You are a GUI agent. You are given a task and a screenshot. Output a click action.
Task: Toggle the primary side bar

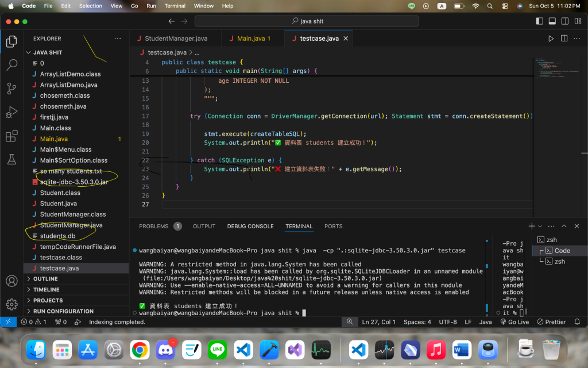[539, 21]
